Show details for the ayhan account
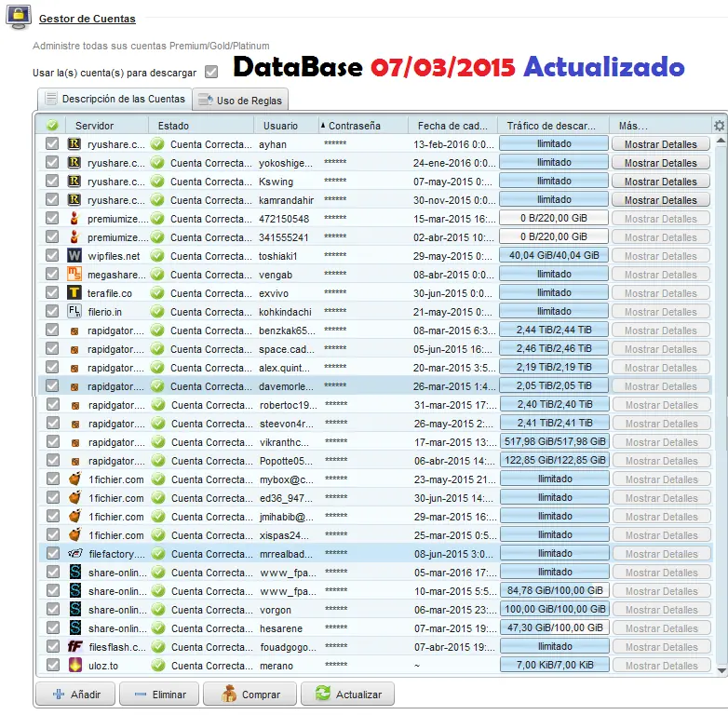This screenshot has width=728, height=715. [661, 144]
